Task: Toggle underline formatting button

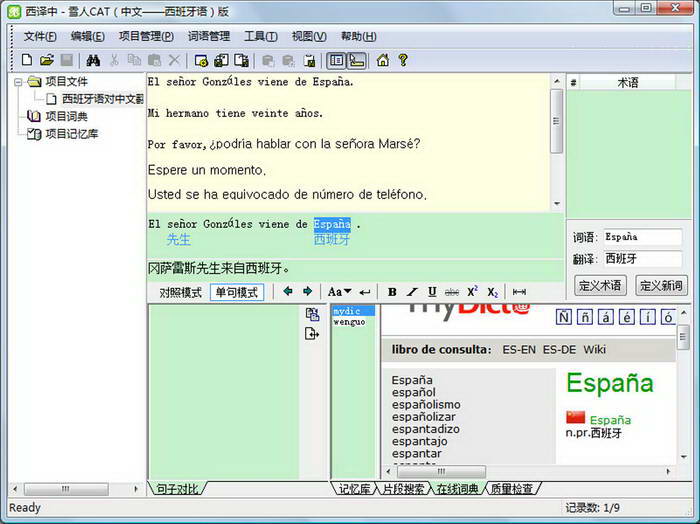Action: 432,292
